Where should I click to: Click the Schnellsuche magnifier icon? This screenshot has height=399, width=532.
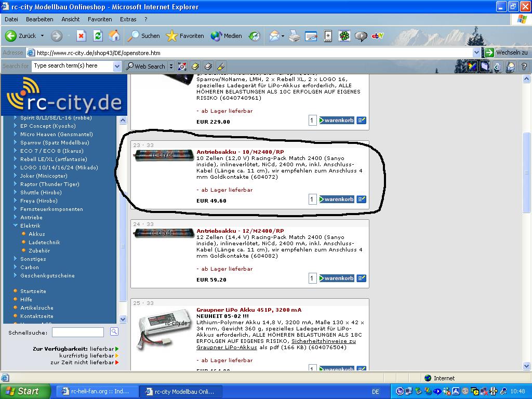(114, 332)
